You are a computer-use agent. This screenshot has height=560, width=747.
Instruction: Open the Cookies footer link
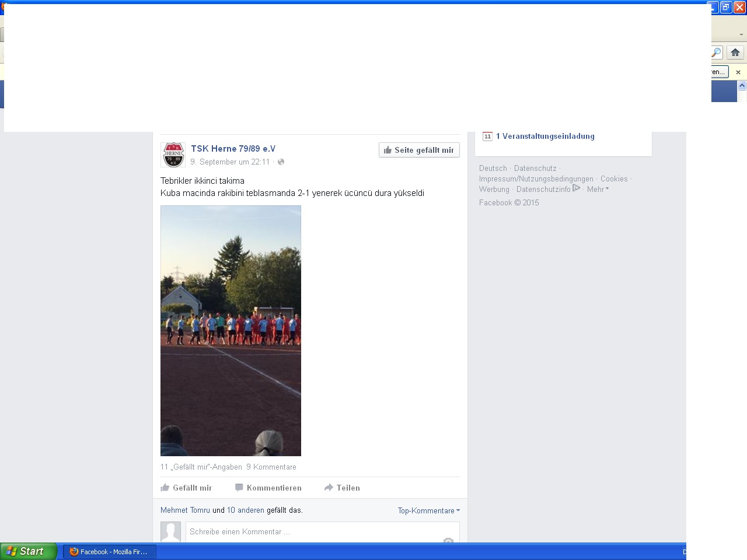(x=614, y=179)
